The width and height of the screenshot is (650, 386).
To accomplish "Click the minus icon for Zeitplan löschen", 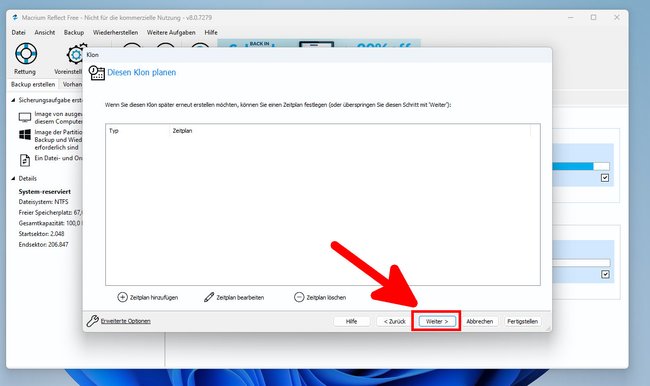I will pos(299,297).
